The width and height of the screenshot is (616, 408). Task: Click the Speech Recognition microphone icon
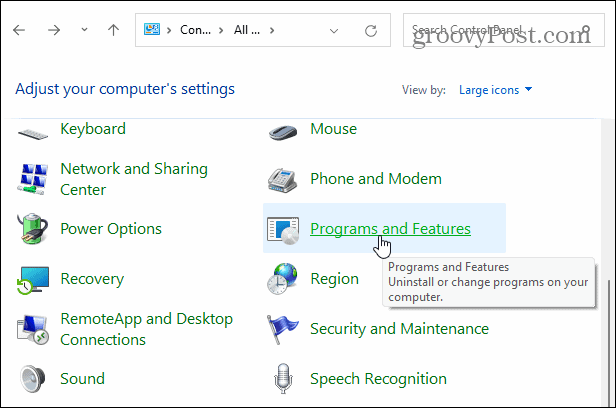[283, 379]
